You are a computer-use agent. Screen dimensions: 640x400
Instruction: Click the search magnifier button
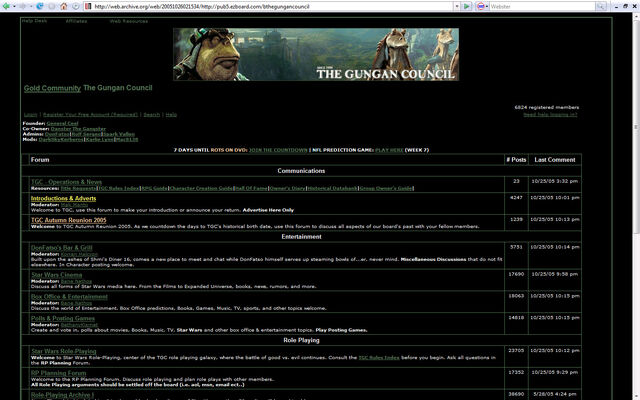tap(600, 6)
